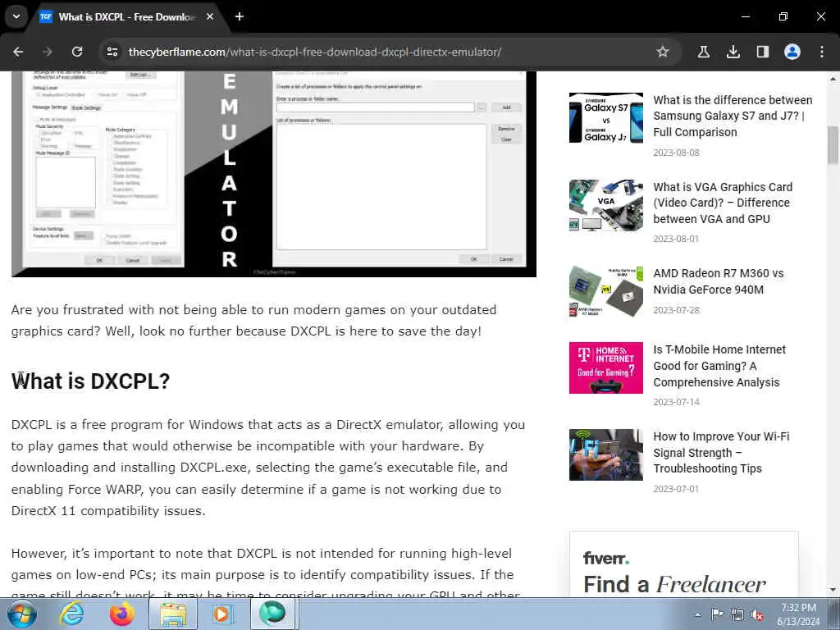
Task: Open network status tray icon
Action: coord(737,615)
